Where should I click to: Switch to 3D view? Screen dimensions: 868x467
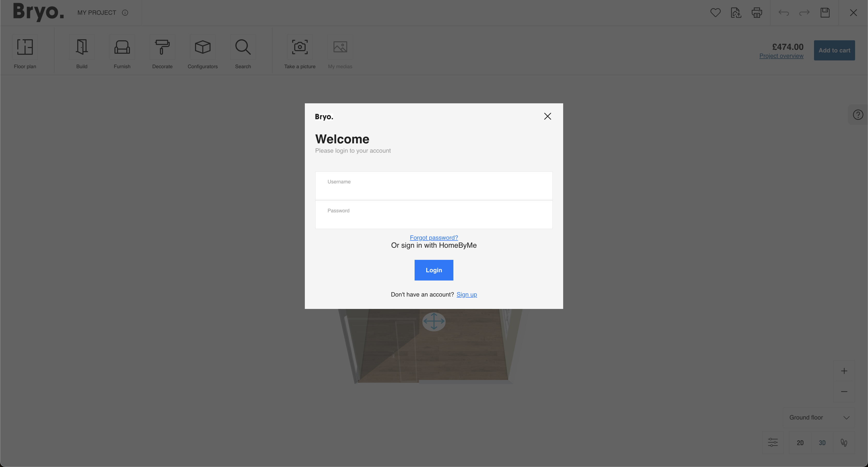click(822, 442)
